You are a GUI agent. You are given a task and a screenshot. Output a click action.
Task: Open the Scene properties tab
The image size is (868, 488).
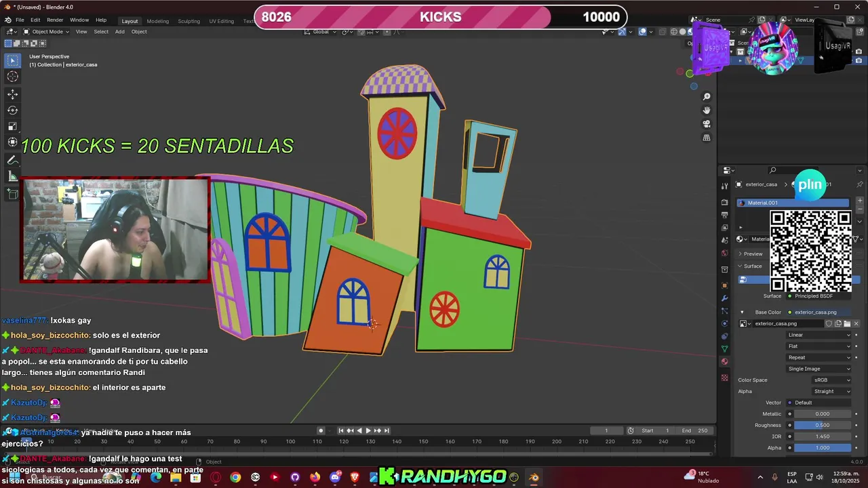tap(724, 239)
